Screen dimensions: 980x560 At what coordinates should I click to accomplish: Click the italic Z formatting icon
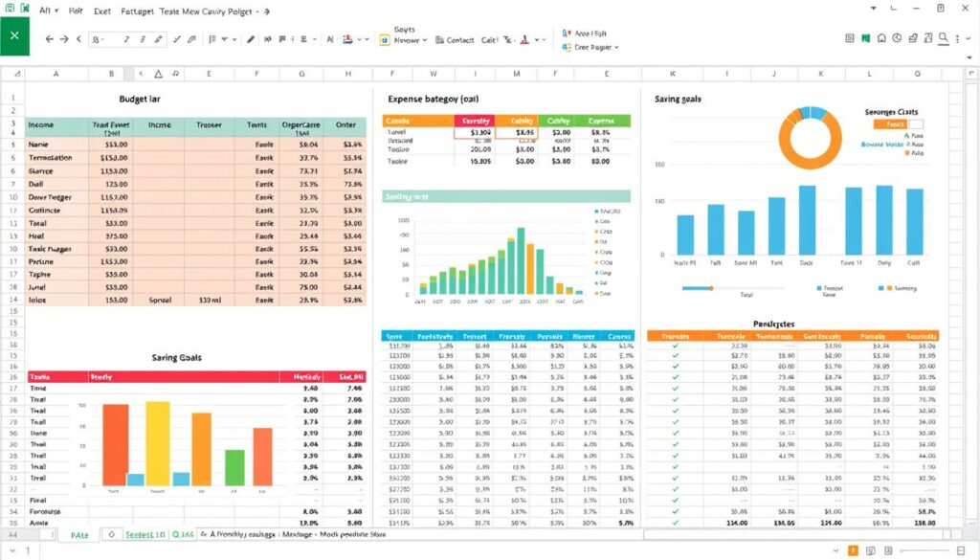click(126, 39)
